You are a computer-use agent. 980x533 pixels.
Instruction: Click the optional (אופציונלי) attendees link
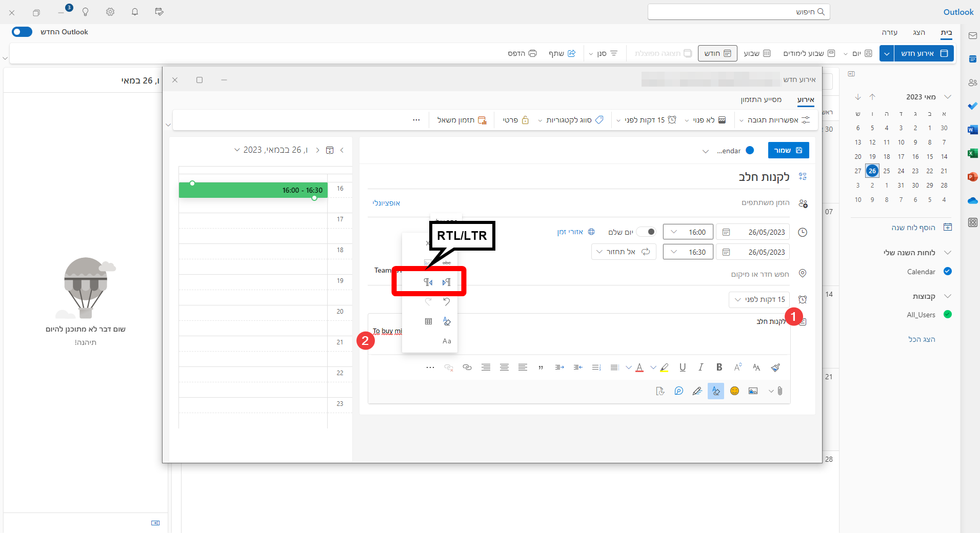[386, 203]
